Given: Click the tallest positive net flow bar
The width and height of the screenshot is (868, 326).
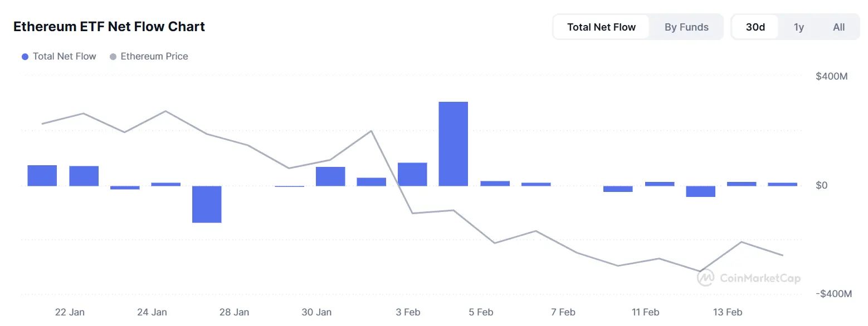Looking at the screenshot, I should [x=453, y=144].
